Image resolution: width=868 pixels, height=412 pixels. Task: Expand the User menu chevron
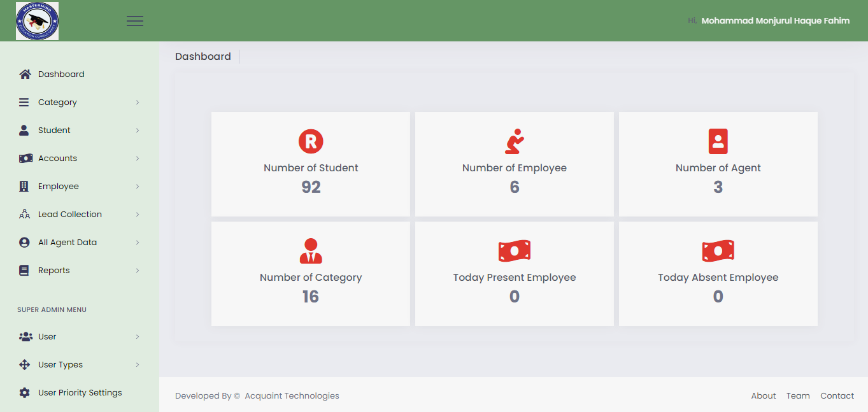click(x=138, y=336)
